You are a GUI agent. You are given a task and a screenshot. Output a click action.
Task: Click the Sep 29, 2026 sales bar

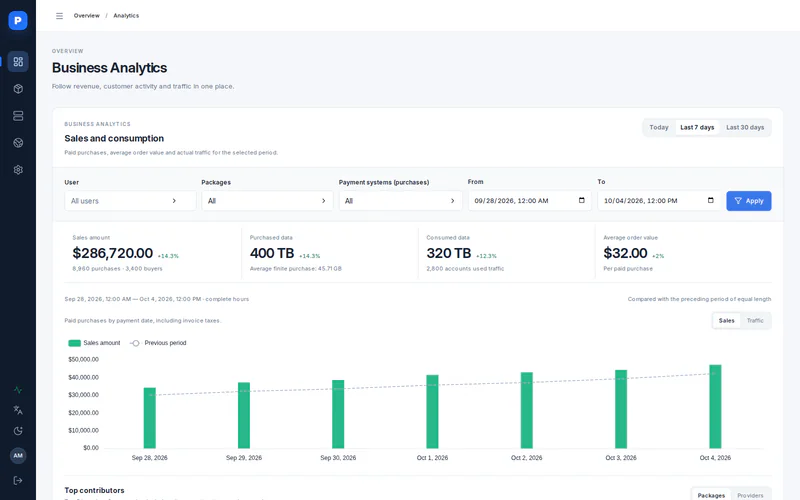[244, 415]
